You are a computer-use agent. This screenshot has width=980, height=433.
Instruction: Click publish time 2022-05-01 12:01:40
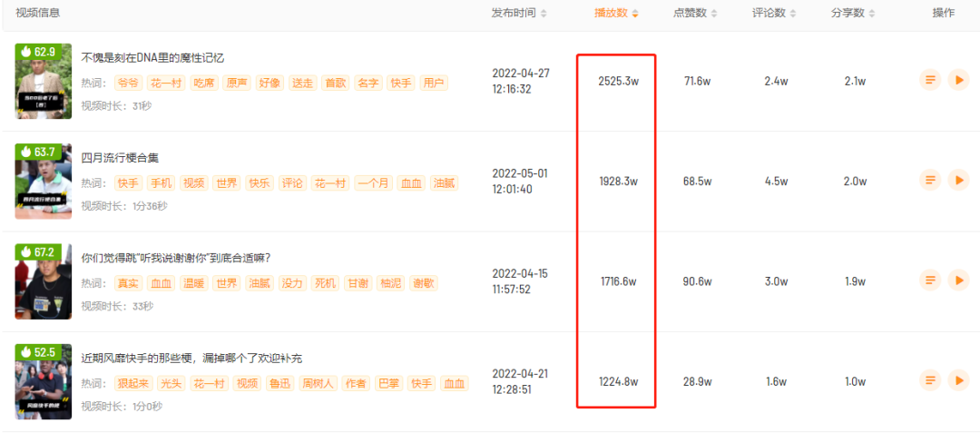pyautogui.click(x=521, y=181)
